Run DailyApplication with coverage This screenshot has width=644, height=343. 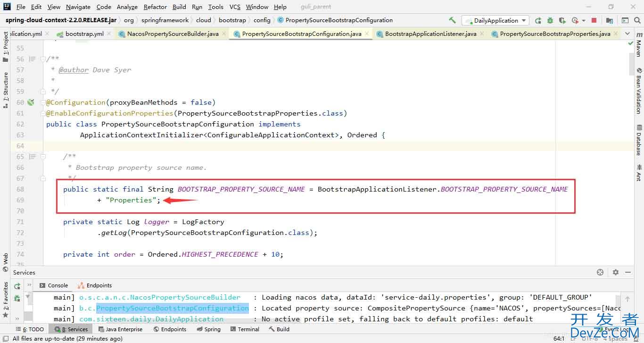pos(562,20)
